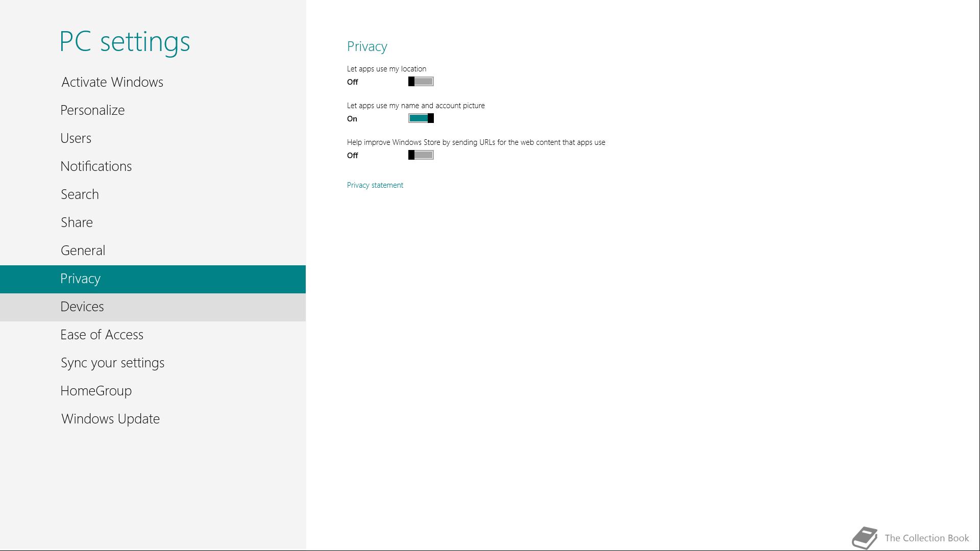Viewport: 980px width, 551px height.
Task: Open Activate Windows settings
Action: pyautogui.click(x=153, y=82)
